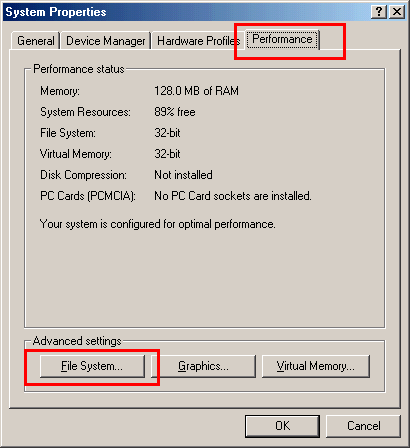Open the Graphics advanced settings
This screenshot has width=410, height=448.
pos(203,366)
